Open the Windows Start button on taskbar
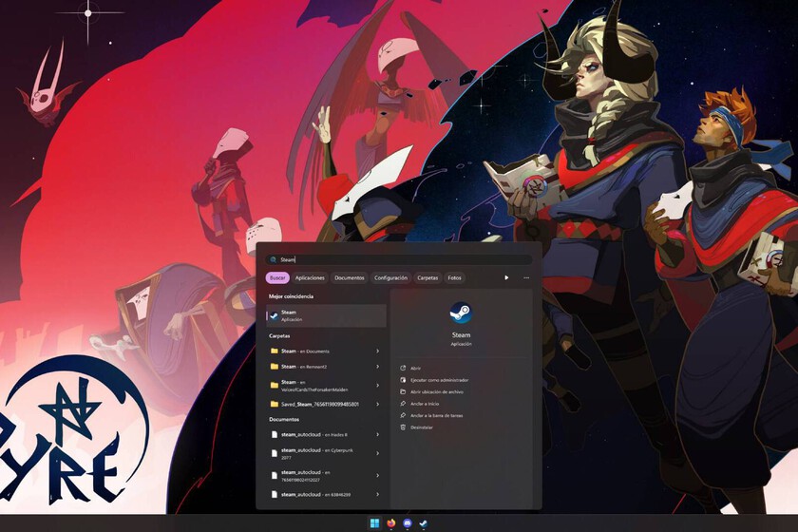 click(374, 522)
